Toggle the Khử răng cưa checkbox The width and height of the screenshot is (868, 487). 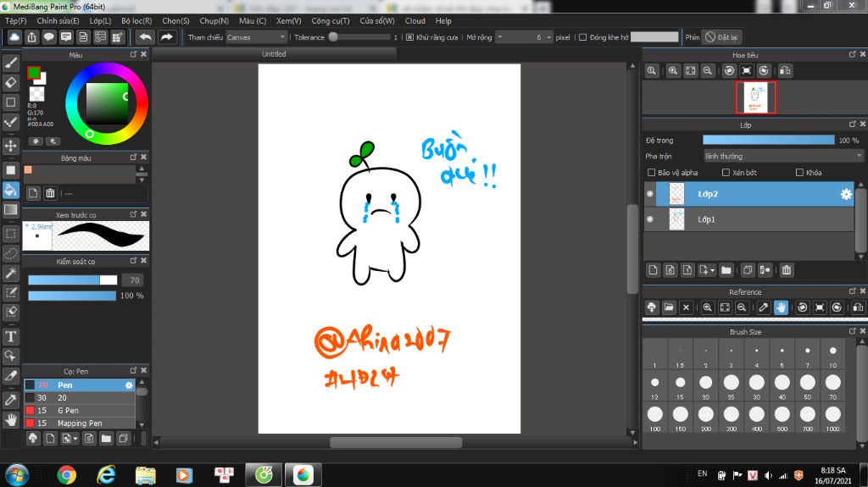tap(409, 37)
